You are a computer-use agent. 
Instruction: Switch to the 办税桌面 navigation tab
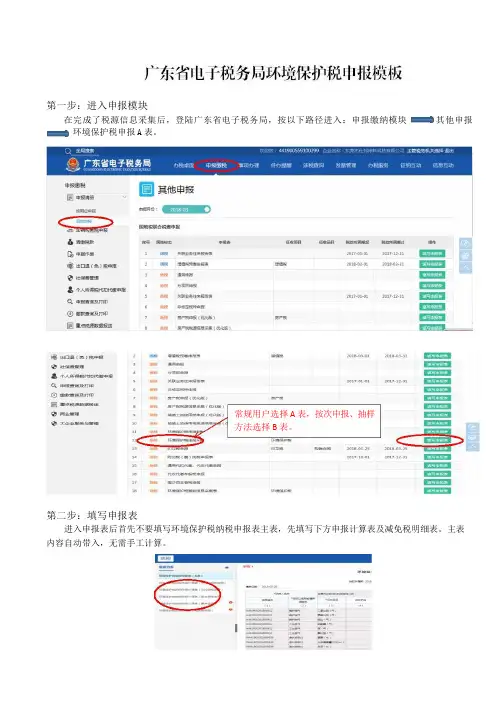click(183, 165)
